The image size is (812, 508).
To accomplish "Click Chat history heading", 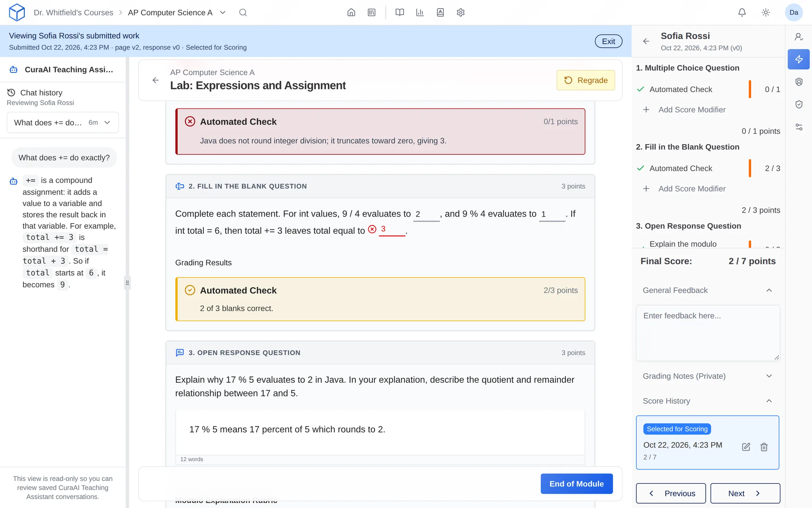I will (x=41, y=93).
